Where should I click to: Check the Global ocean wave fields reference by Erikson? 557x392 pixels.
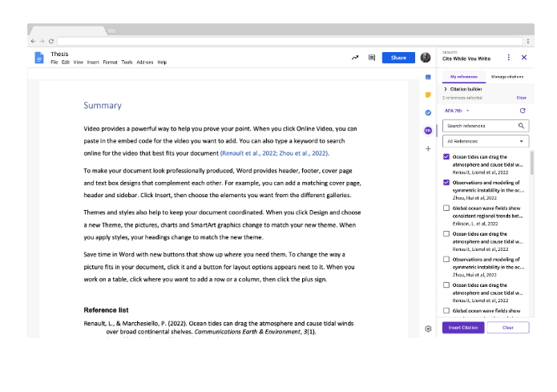coord(446,208)
